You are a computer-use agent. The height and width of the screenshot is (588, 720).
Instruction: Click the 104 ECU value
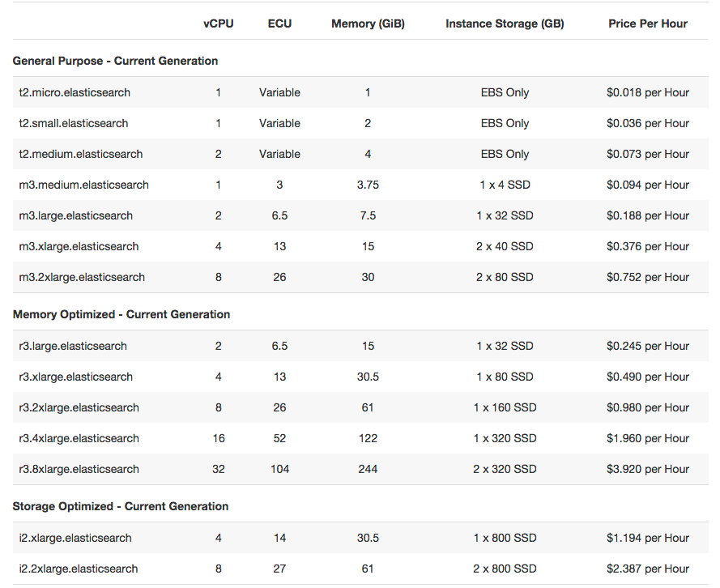(x=279, y=469)
